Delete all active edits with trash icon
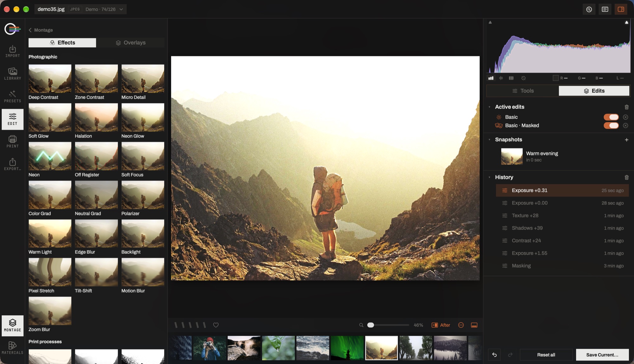The image size is (634, 364). coord(626,107)
